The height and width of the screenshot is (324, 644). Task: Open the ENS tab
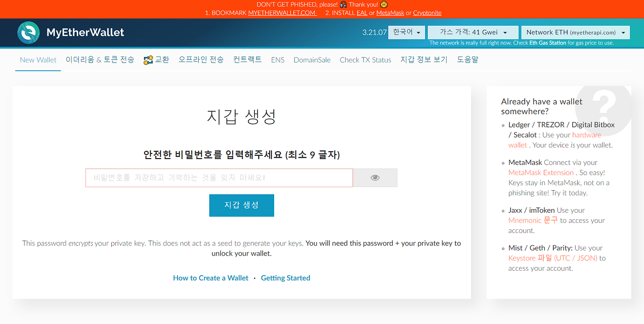278,60
